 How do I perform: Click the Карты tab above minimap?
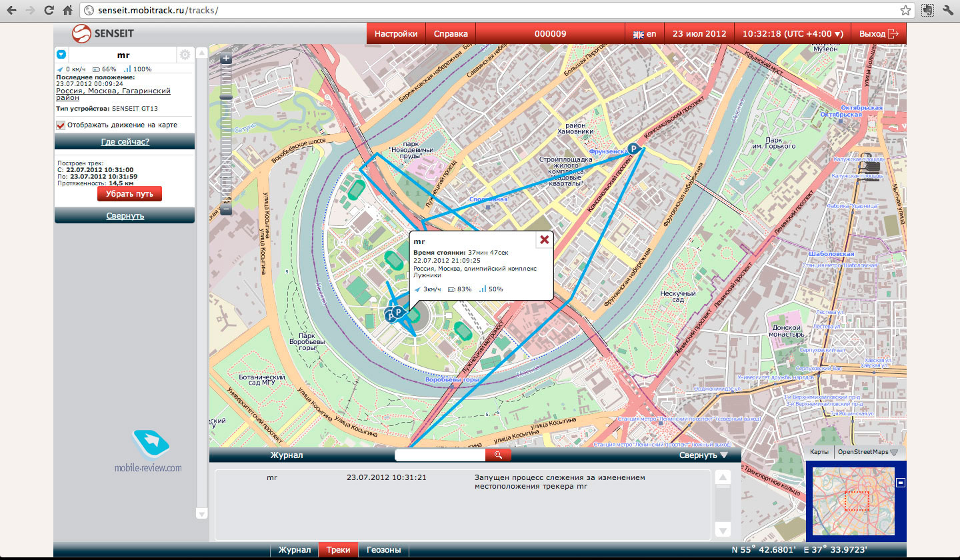pyautogui.click(x=819, y=452)
